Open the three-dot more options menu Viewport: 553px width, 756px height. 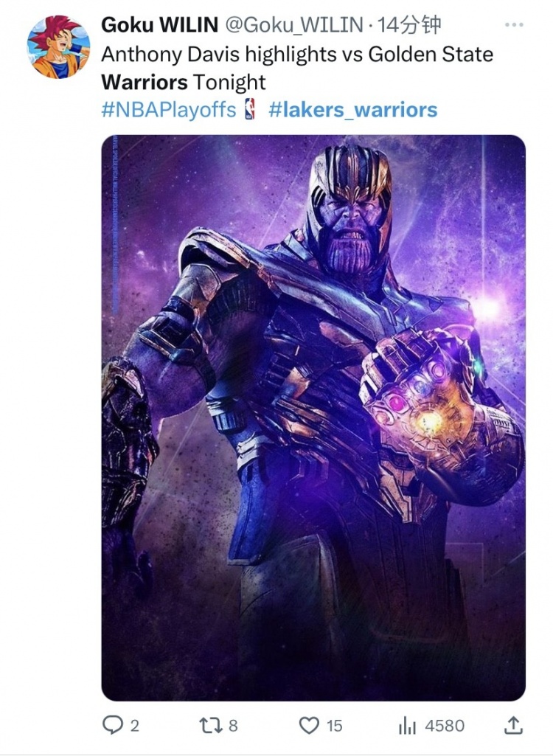pos(514,25)
